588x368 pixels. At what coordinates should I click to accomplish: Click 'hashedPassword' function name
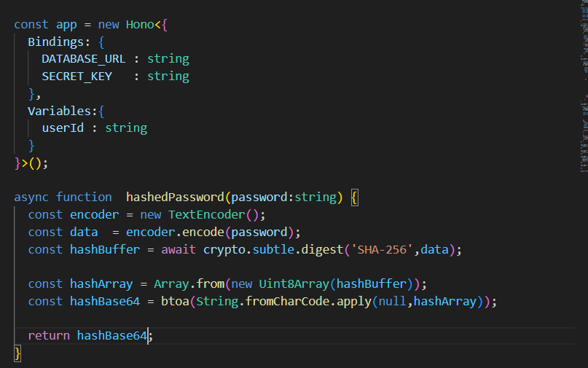point(175,197)
